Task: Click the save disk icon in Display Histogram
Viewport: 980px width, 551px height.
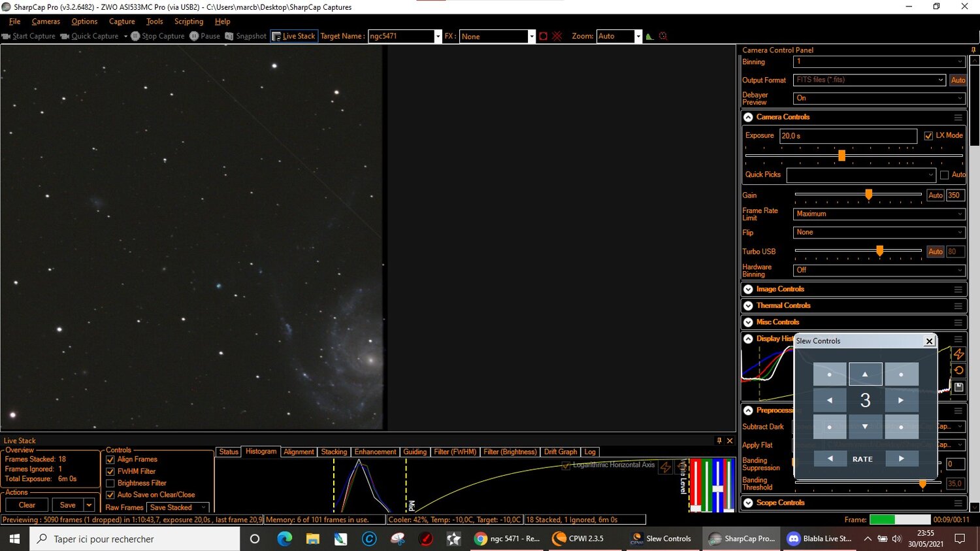Action: pyautogui.click(x=958, y=387)
